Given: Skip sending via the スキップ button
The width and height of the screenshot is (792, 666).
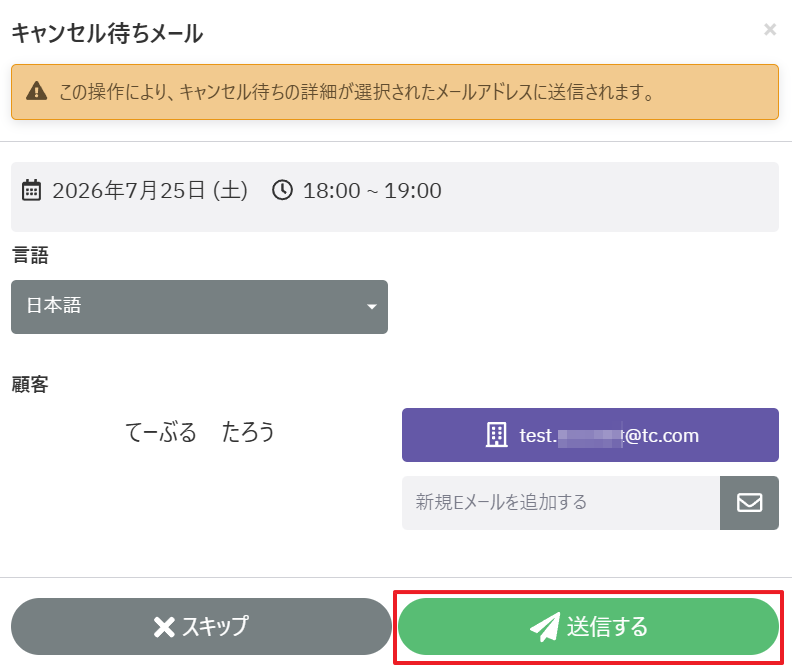Looking at the screenshot, I should point(202,627).
